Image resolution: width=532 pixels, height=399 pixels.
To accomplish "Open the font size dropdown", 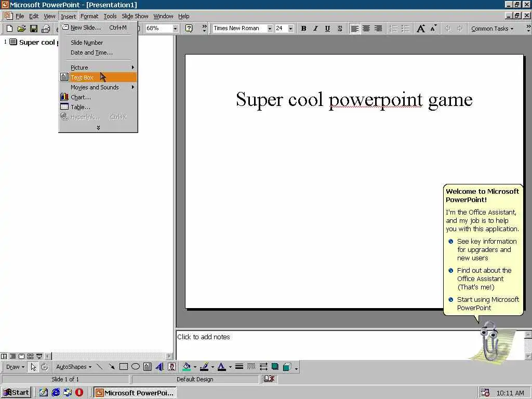I will click(x=291, y=29).
